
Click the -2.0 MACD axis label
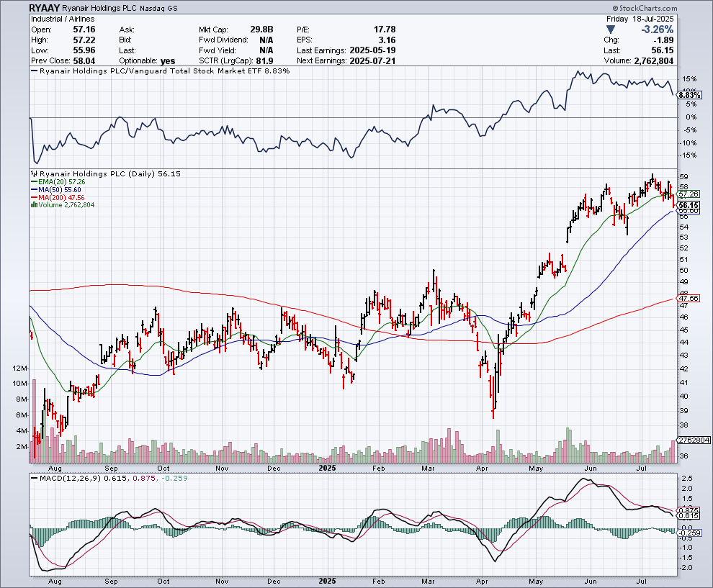686,568
